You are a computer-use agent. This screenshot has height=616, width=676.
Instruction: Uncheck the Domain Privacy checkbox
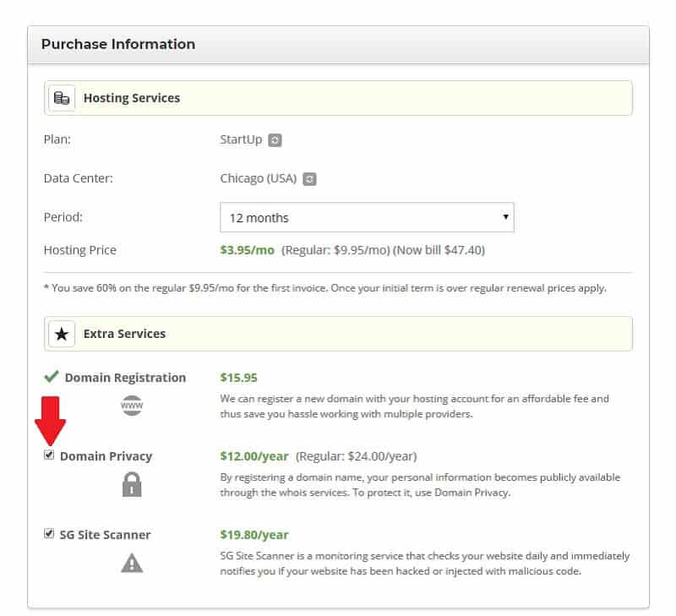point(49,455)
